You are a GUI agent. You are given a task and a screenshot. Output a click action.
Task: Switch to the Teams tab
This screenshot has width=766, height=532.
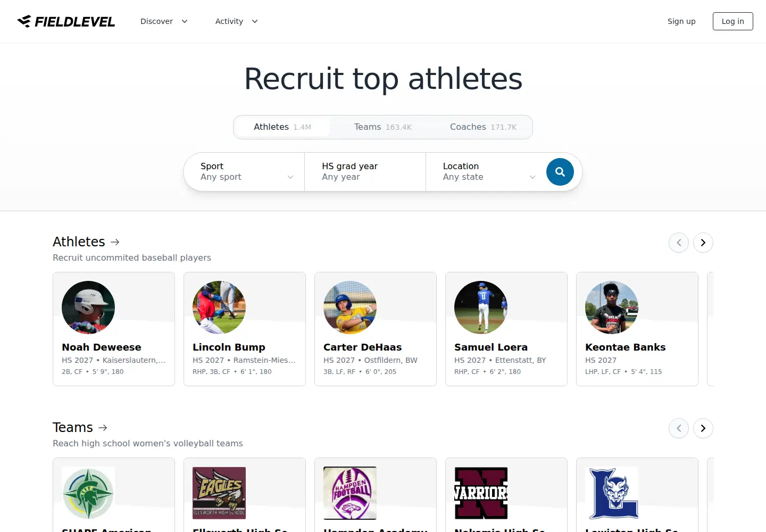383,127
